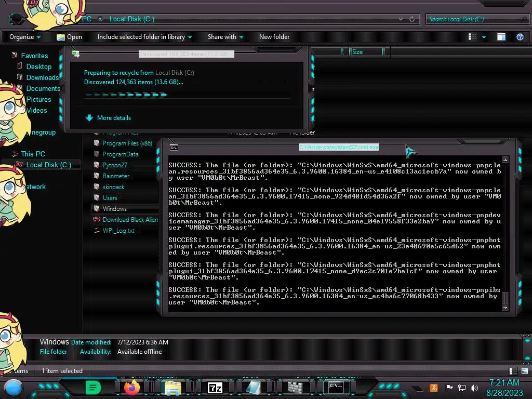This screenshot has height=399, width=532.
Task: Click the Search Local Disk (C:) field
Action: (x=478, y=19)
